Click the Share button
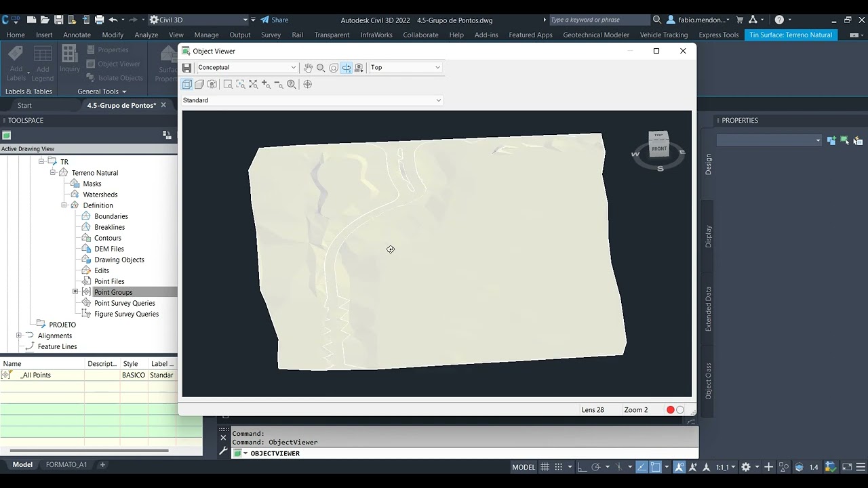 [275, 20]
